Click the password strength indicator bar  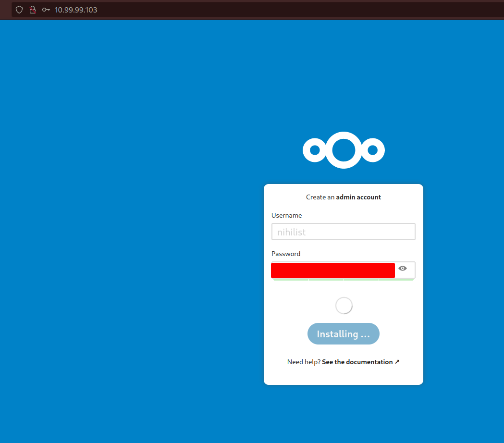tap(343, 280)
